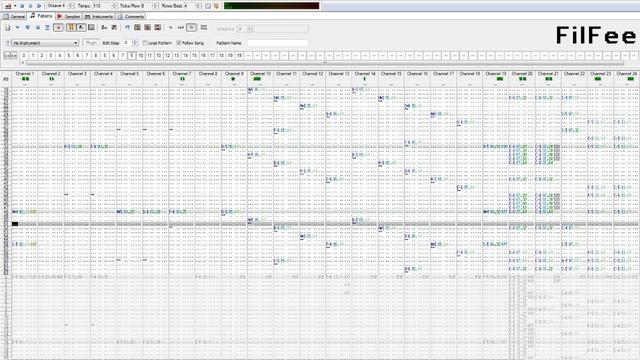
Task: Click the plugin selector under Channel 5
Action: pyautogui.click(x=129, y=84)
